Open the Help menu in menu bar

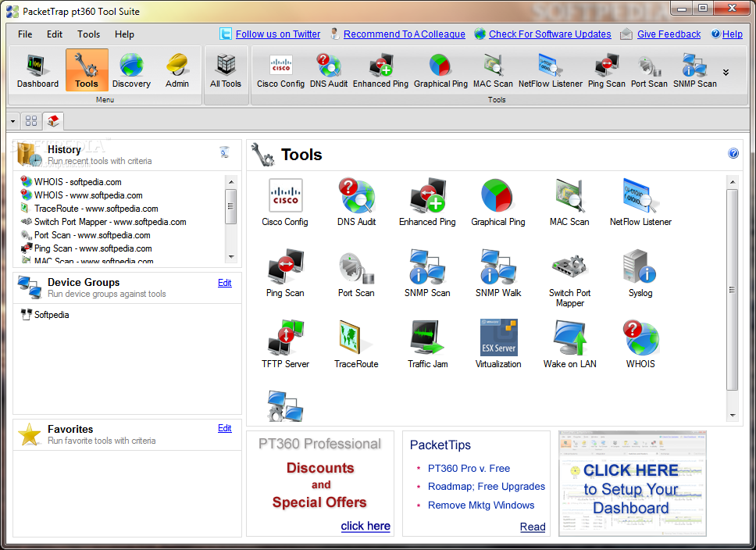click(124, 34)
